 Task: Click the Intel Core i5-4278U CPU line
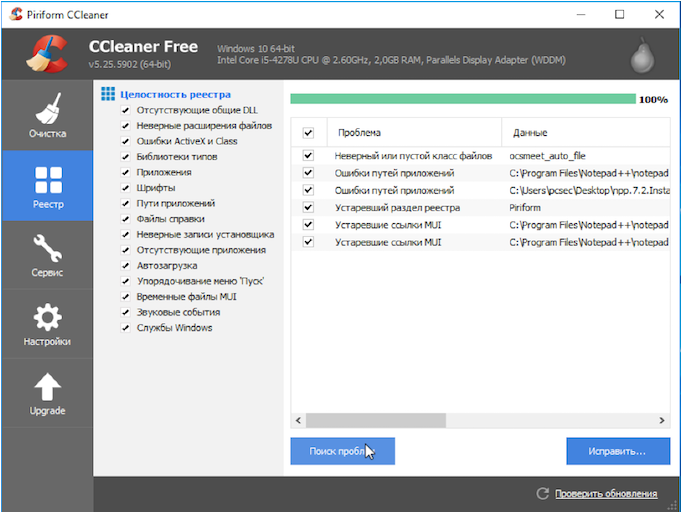pos(391,60)
